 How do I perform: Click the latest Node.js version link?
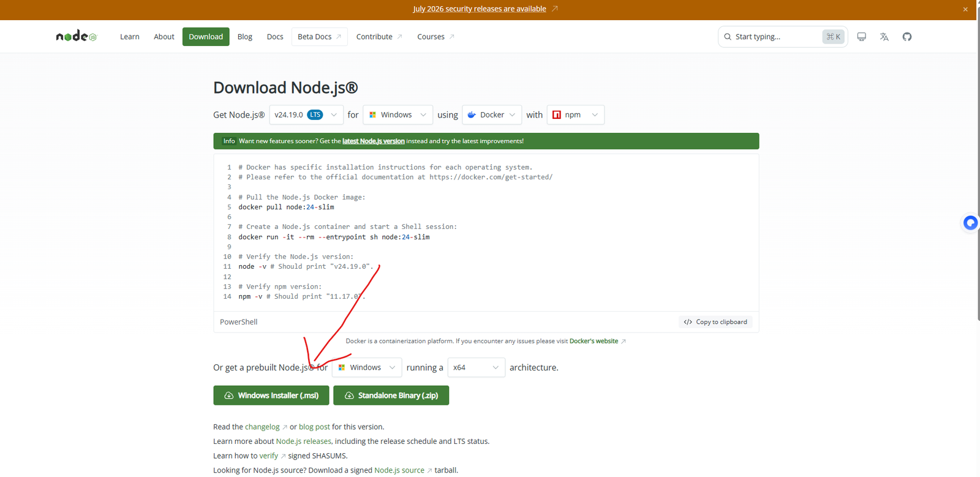point(374,141)
